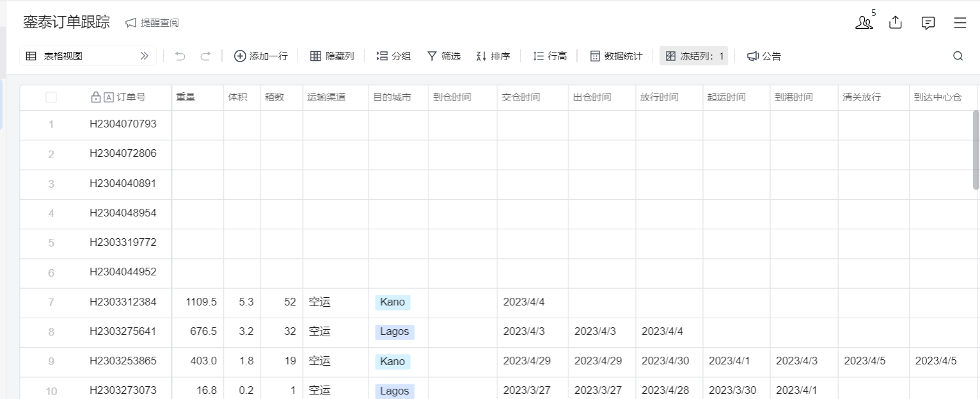980x399 pixels.
Task: Open the comments icon at top right
Action: point(928,22)
